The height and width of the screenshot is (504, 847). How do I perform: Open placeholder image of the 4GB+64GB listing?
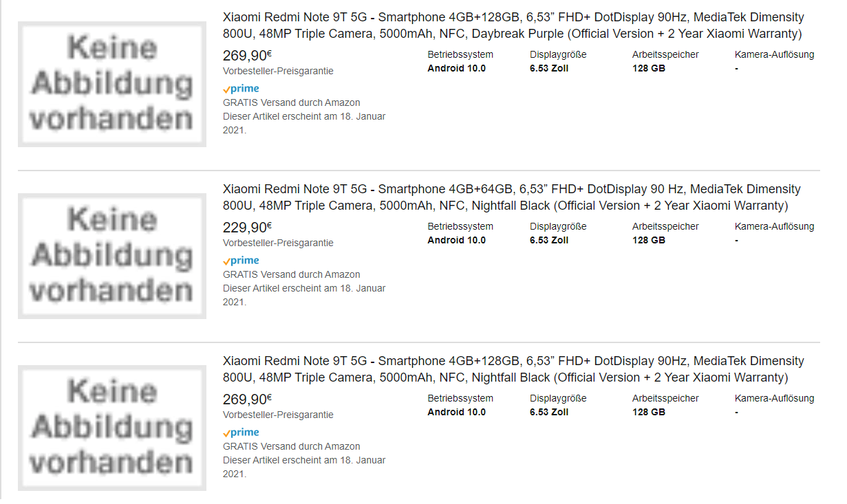click(x=111, y=256)
